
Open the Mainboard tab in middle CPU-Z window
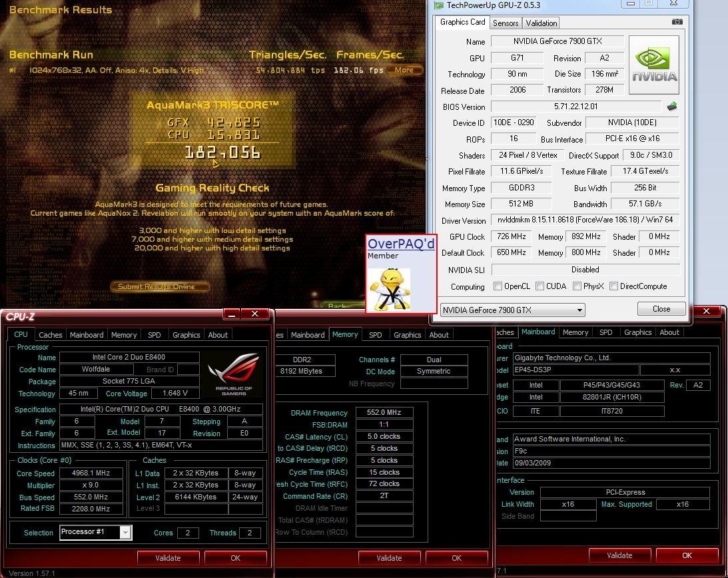[x=307, y=335]
